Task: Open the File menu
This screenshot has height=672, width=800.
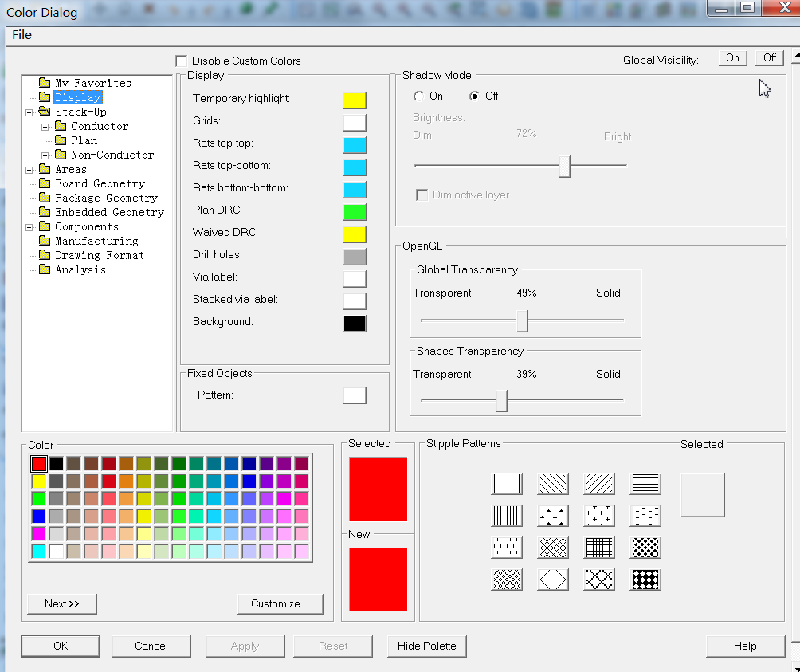Action: [22, 35]
